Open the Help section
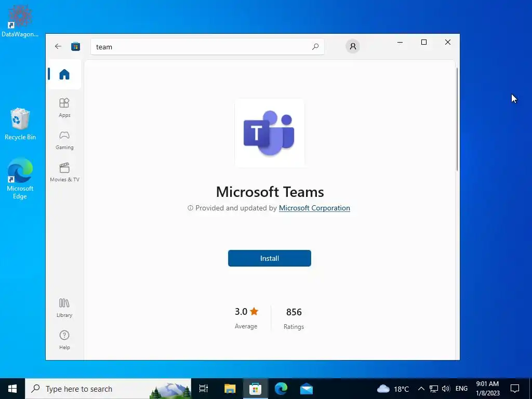Screen dimensions: 532x399 [x=64, y=340]
